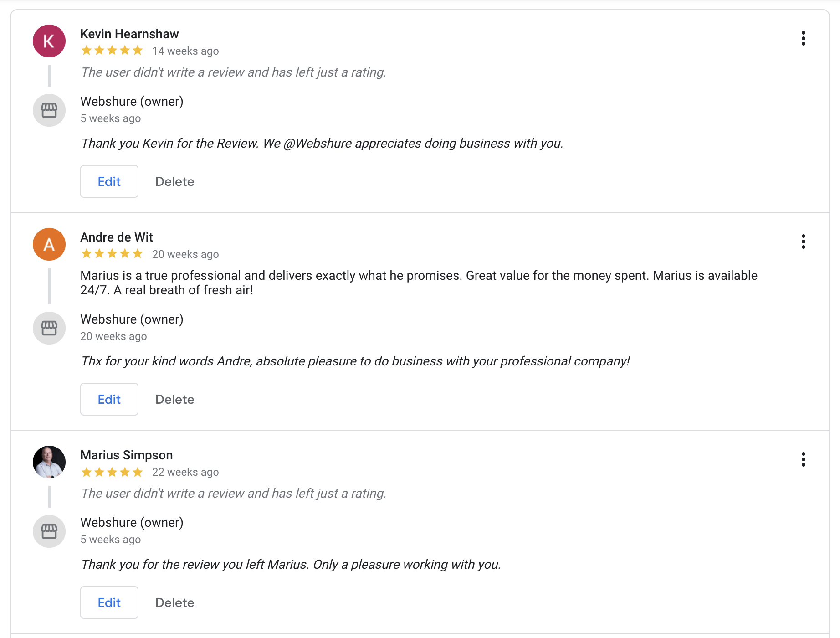Delete the reply to Marius Simpson

coord(175,602)
